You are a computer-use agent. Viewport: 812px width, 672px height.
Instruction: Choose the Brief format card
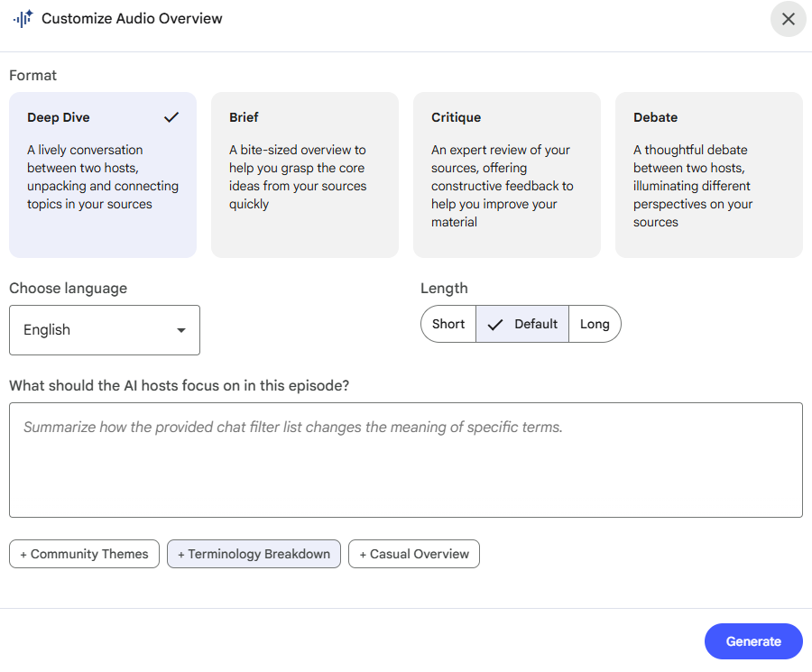tap(304, 175)
